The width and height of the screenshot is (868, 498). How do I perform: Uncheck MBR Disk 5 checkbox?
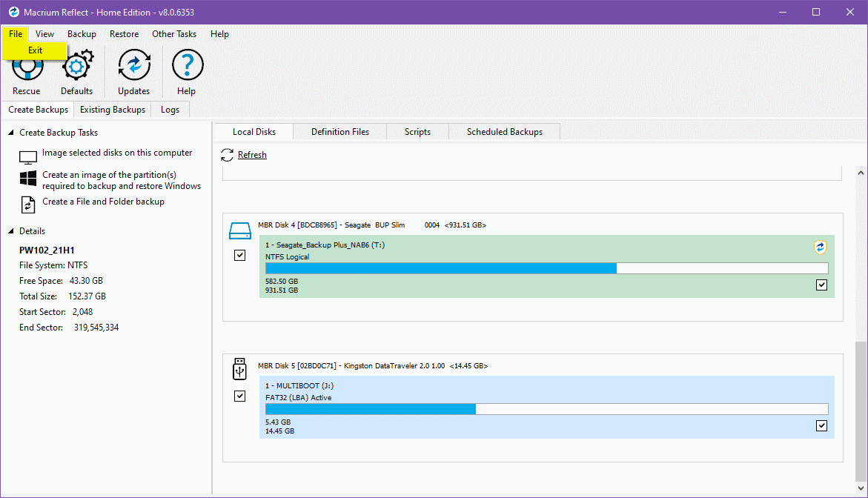pyautogui.click(x=239, y=396)
